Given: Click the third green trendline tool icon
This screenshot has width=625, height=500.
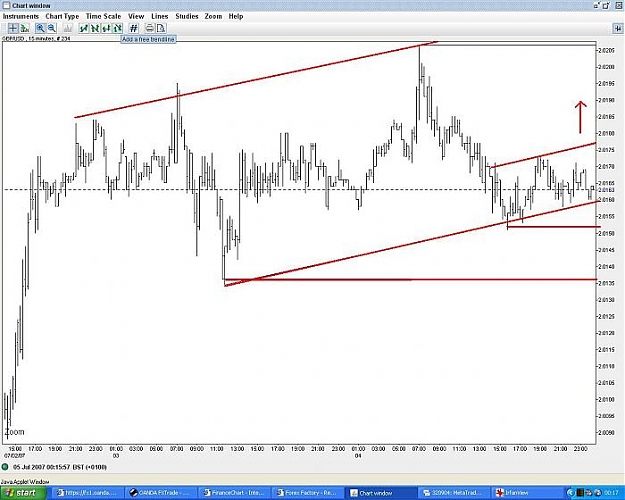Looking at the screenshot, I should [x=106, y=28].
